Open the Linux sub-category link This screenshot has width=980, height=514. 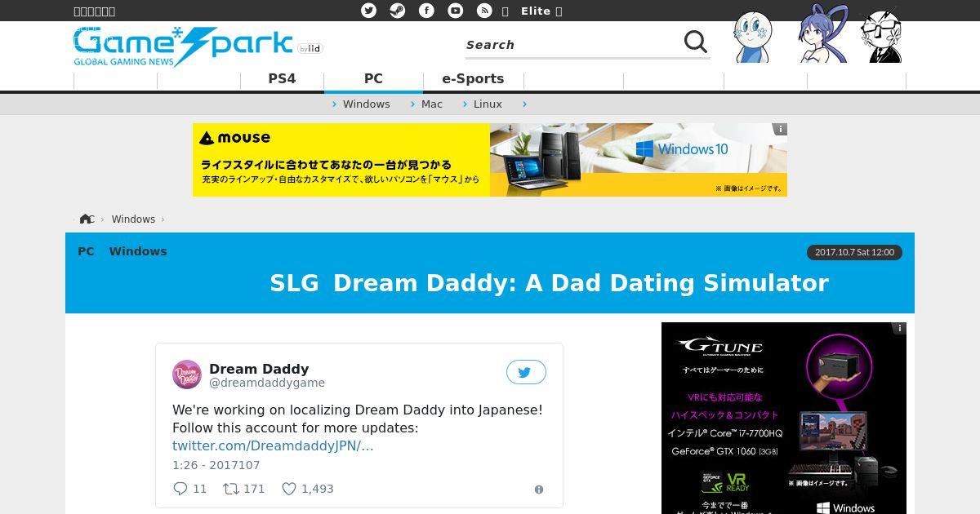[488, 104]
